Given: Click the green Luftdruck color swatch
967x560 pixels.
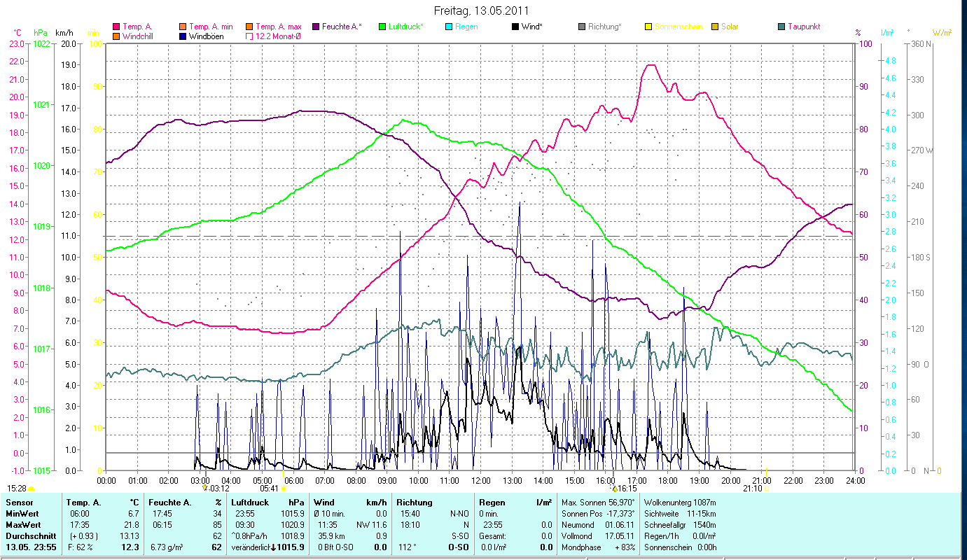Looking at the screenshot, I should click(382, 27).
